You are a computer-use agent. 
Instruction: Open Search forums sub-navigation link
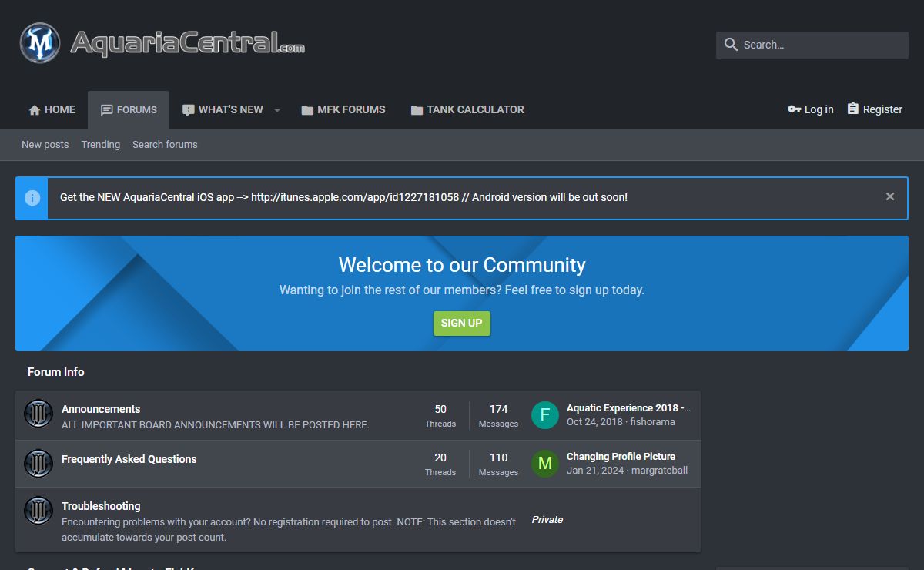point(165,144)
